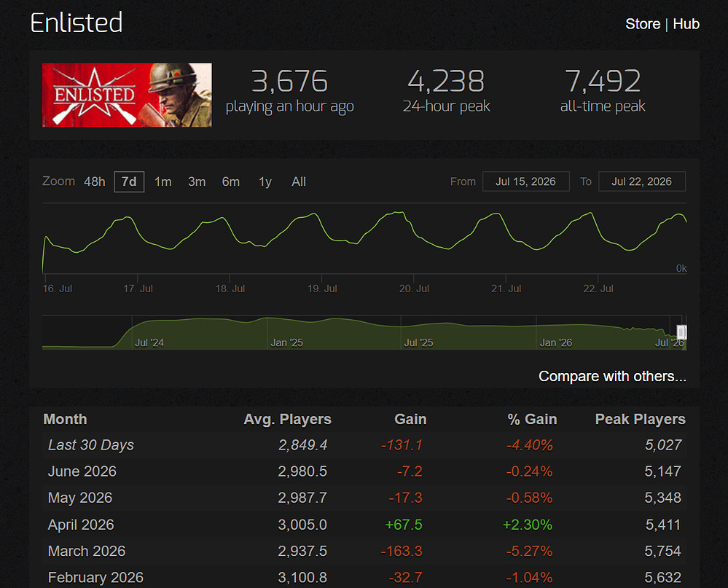Image resolution: width=728 pixels, height=588 pixels.
Task: Select the 7d zoom range
Action: [x=129, y=181]
